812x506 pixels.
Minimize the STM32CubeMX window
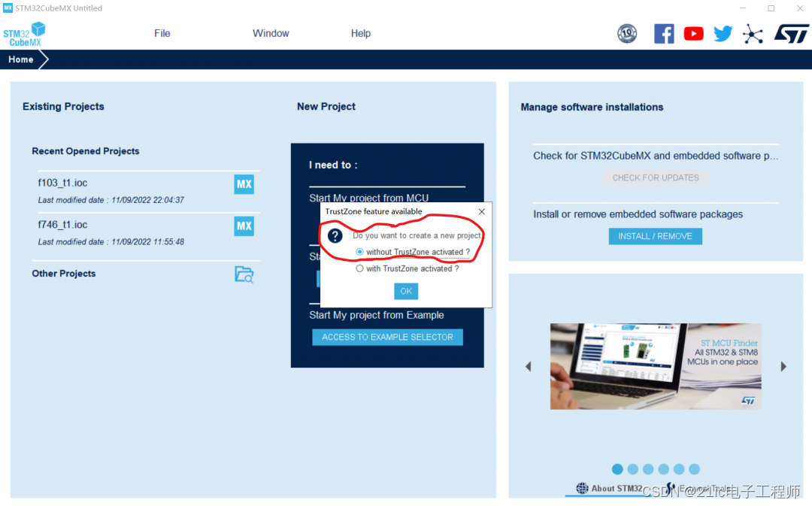pos(742,8)
